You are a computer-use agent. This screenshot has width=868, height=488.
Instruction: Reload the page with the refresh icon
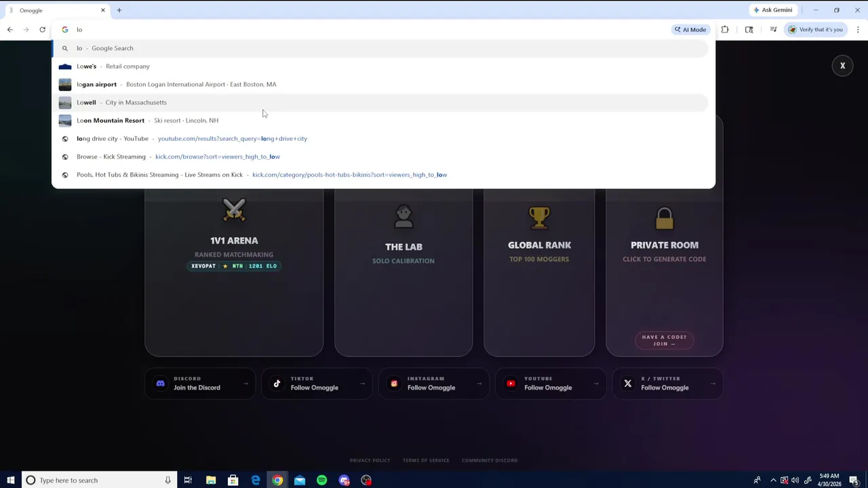(x=42, y=29)
